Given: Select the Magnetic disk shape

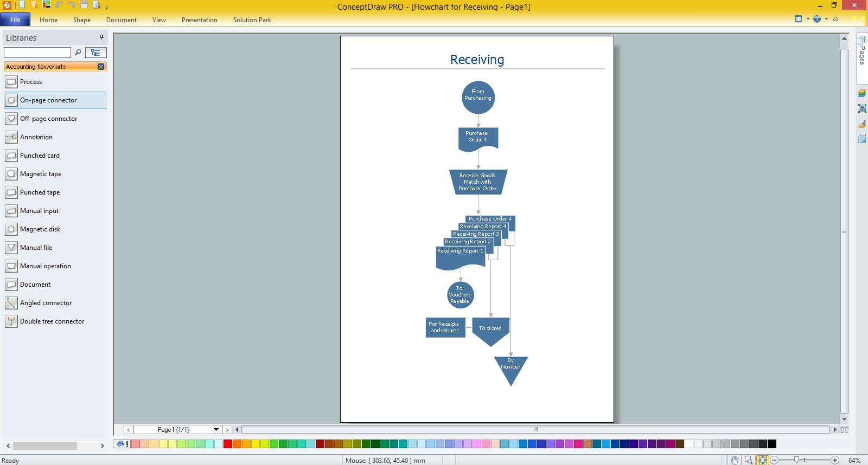Looking at the screenshot, I should [55, 229].
